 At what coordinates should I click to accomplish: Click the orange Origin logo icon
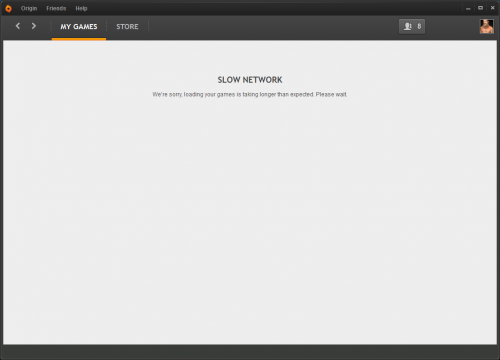click(x=8, y=8)
